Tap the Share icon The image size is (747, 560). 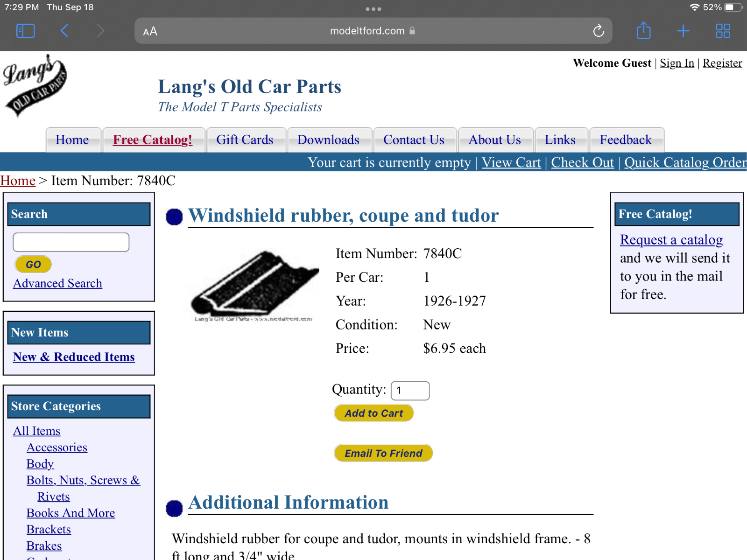click(643, 31)
